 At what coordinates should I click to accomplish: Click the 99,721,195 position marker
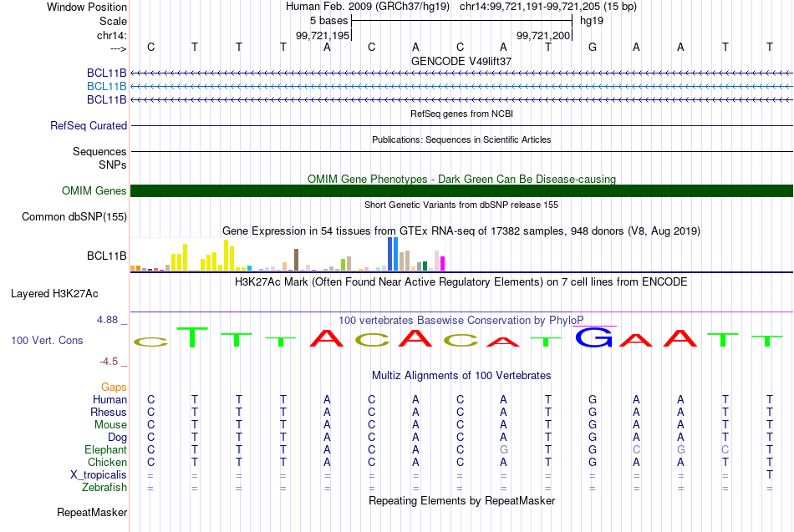click(x=323, y=35)
